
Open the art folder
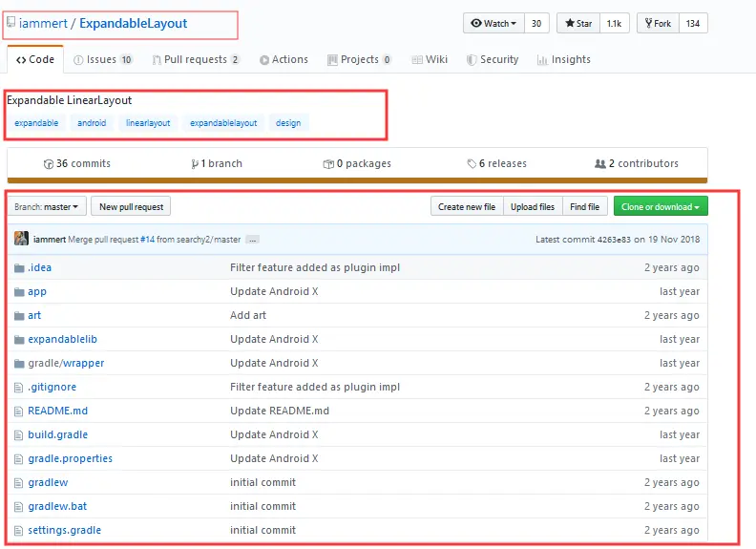coord(34,315)
